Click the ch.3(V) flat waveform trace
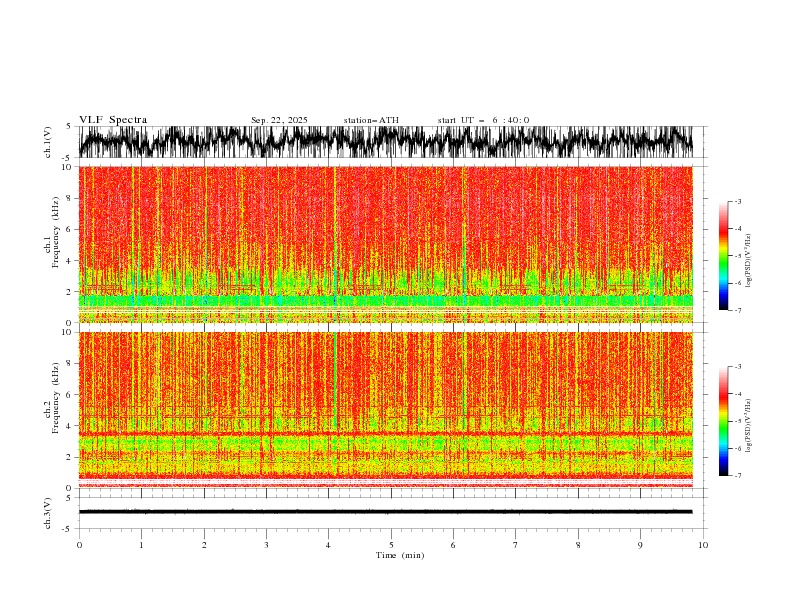 (x=385, y=512)
